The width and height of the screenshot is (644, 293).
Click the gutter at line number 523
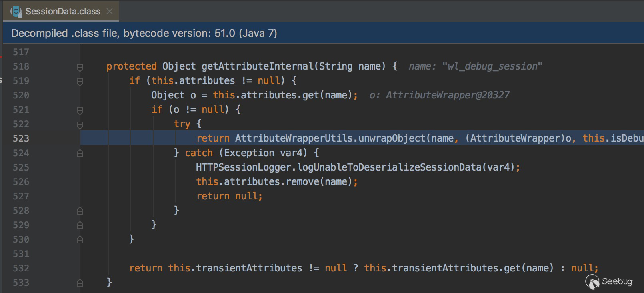point(21,138)
